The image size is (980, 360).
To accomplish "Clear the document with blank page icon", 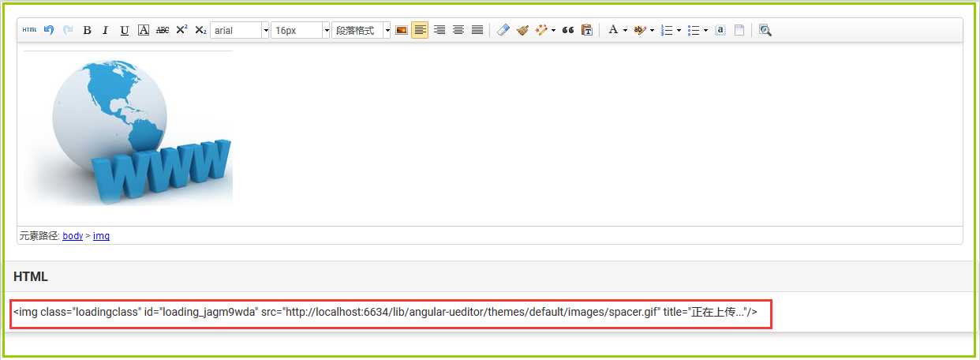I will pos(739,30).
